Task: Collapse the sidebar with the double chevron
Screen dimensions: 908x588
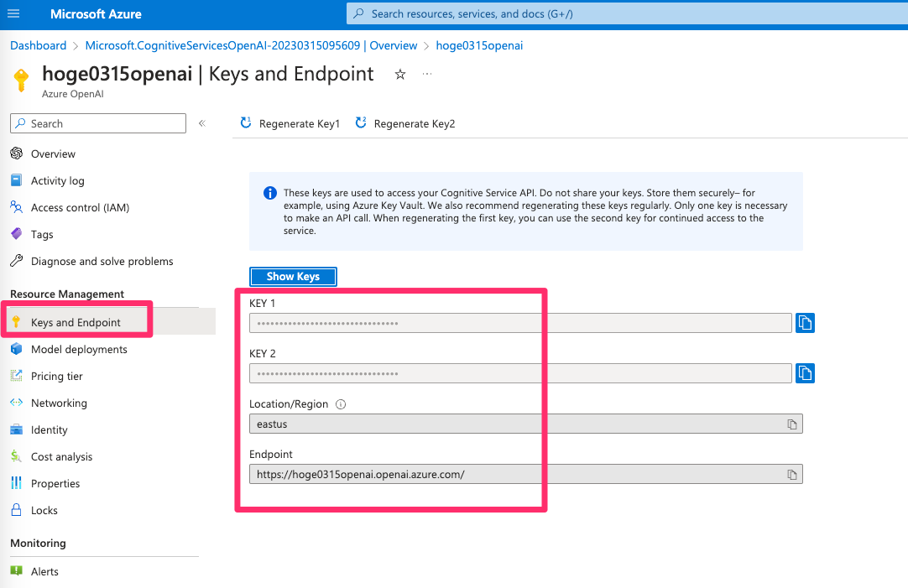Action: click(x=202, y=123)
